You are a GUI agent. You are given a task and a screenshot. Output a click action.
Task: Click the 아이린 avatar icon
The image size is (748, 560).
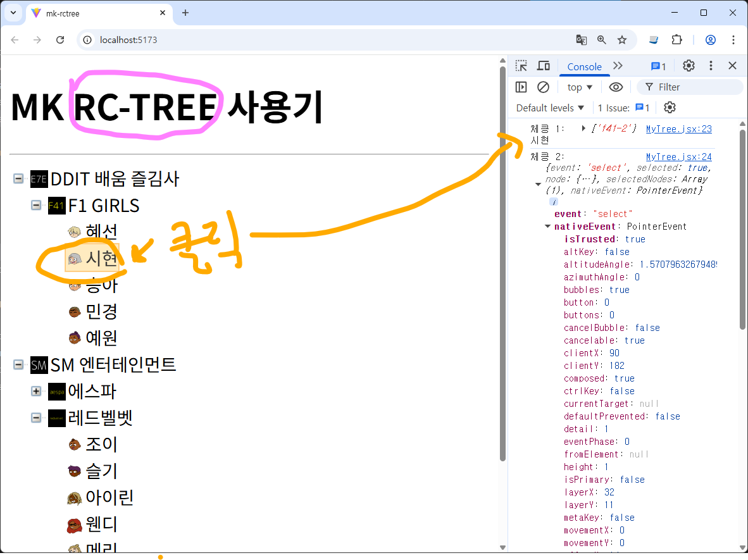pos(75,499)
